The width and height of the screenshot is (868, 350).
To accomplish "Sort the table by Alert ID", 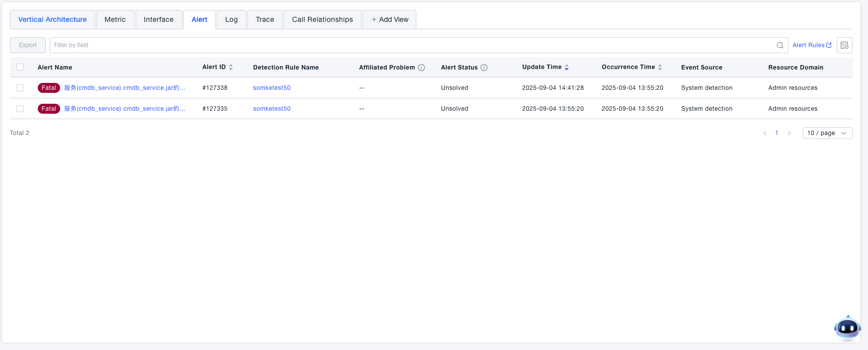I will (231, 68).
